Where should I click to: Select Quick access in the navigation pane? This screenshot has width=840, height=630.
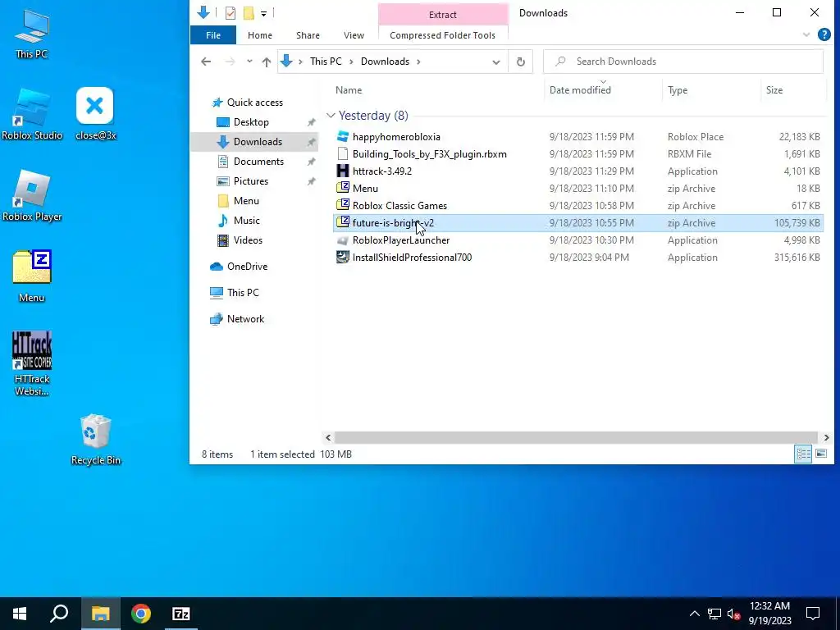click(x=255, y=103)
